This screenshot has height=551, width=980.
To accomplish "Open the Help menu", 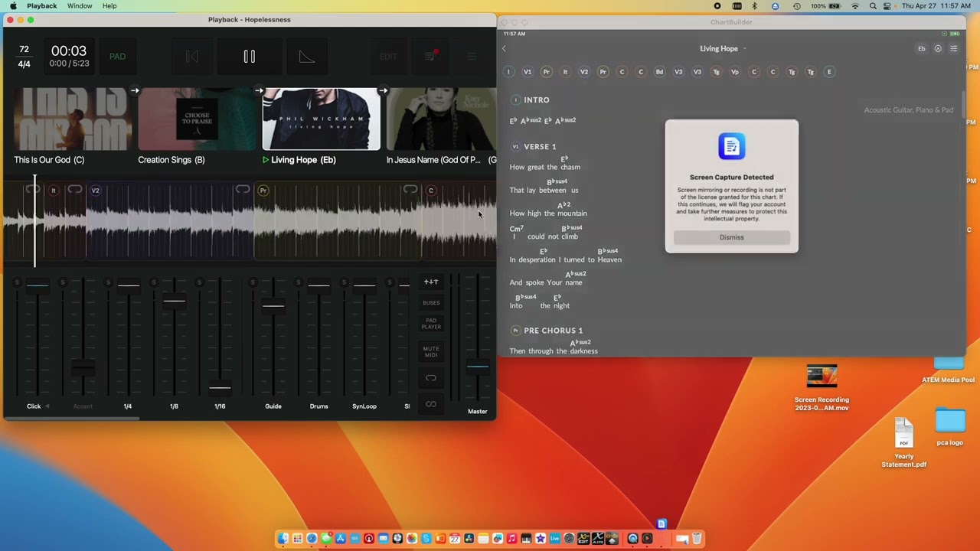I will 109,6.
